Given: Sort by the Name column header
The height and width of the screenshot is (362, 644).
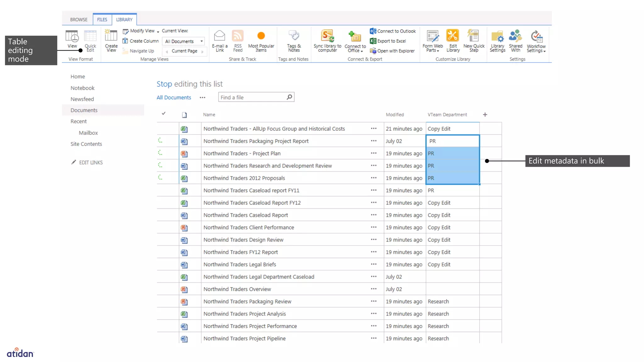Looking at the screenshot, I should click(x=209, y=115).
